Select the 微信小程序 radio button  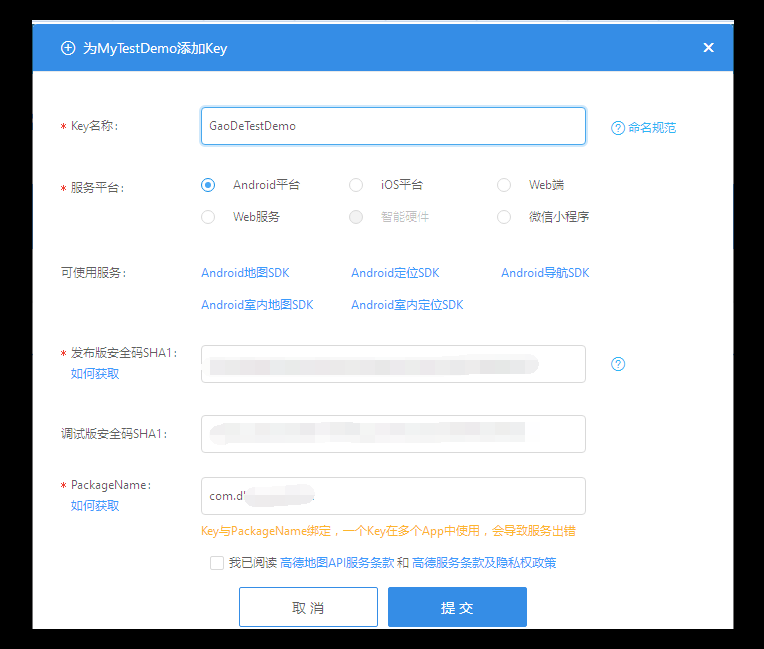[x=504, y=217]
